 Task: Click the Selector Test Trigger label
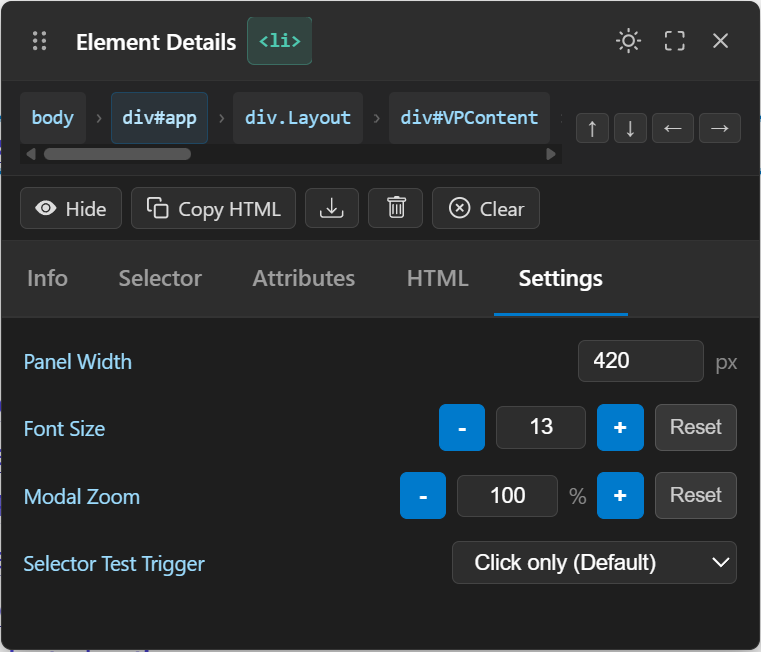pyautogui.click(x=114, y=564)
